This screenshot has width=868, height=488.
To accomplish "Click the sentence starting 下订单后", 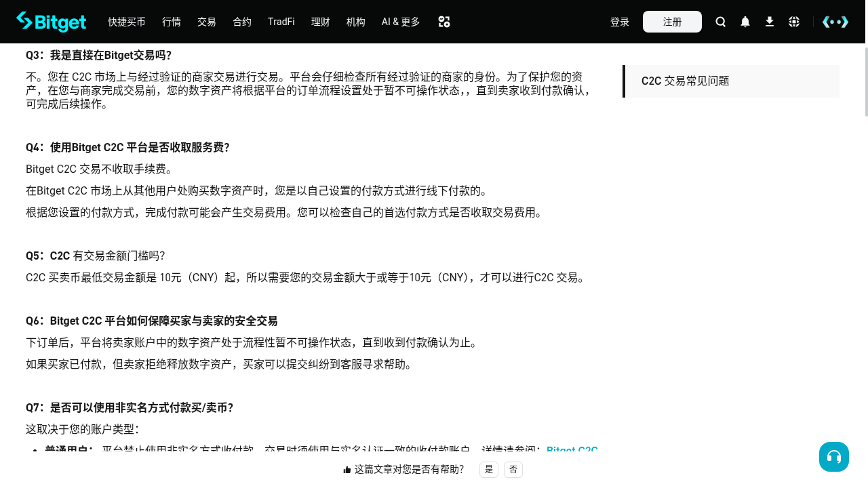I will coord(252,343).
